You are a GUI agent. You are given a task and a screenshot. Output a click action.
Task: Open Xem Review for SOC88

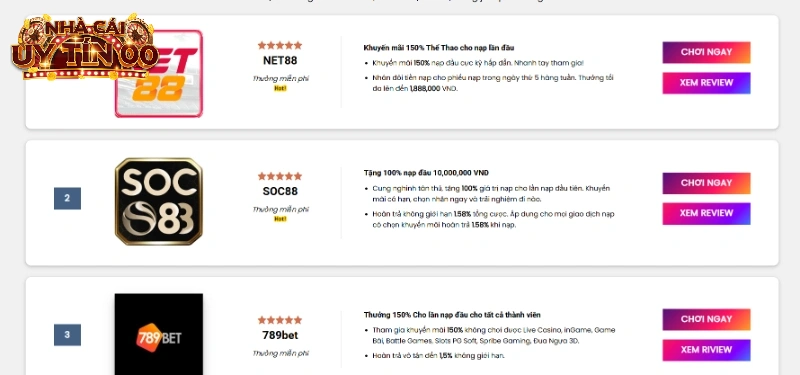coord(706,213)
